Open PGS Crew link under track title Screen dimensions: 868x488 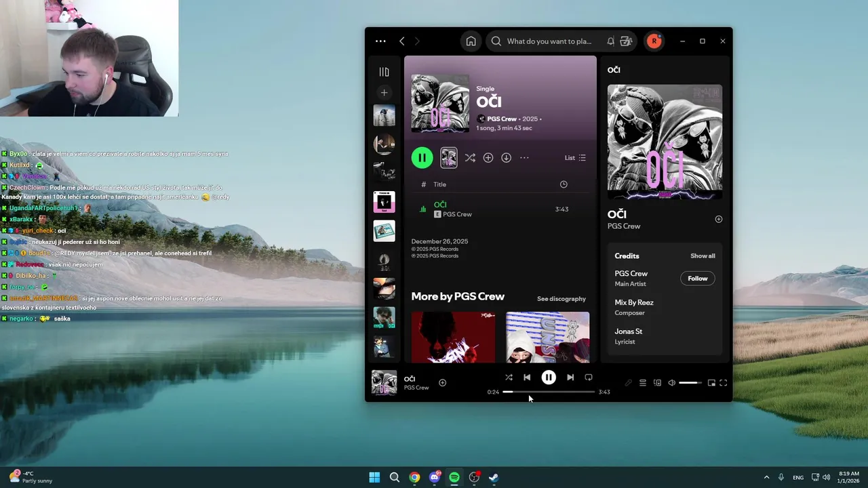tap(457, 214)
